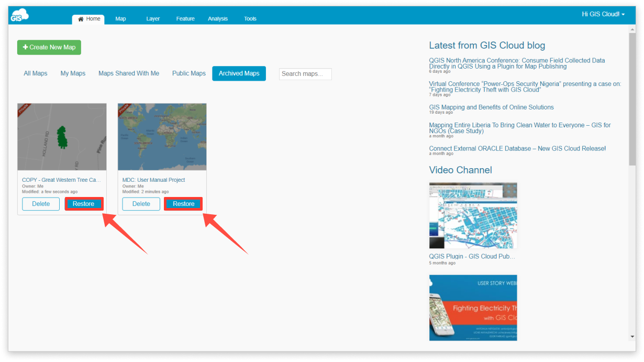Open the Great Western Tree map thumbnail

click(x=62, y=137)
